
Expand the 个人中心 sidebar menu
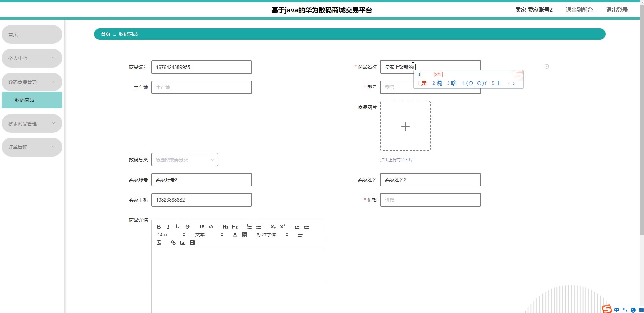coord(32,58)
